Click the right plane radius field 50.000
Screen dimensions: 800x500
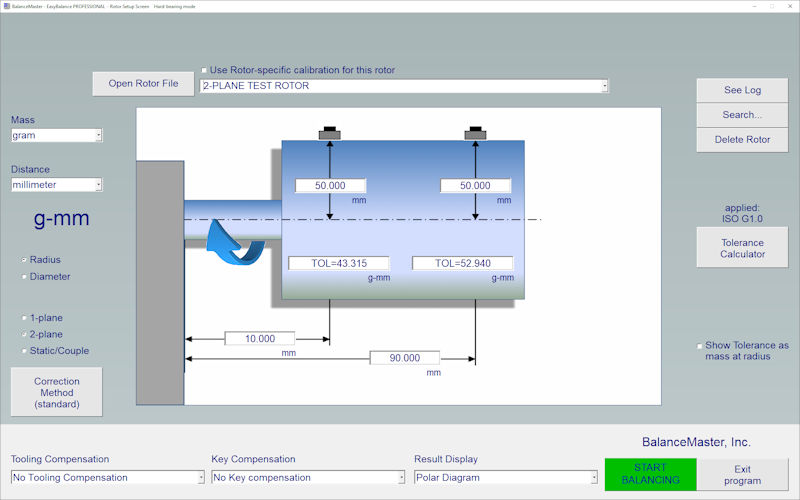tap(476, 186)
